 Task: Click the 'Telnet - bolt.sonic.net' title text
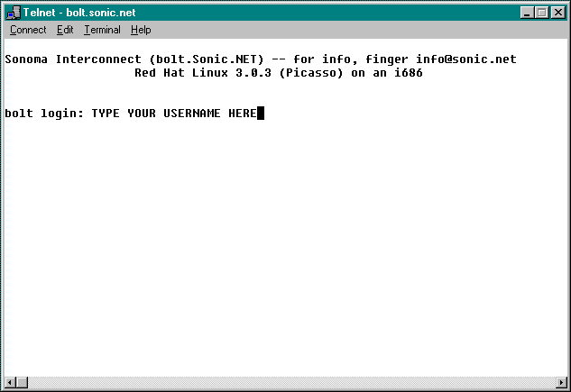[79, 13]
